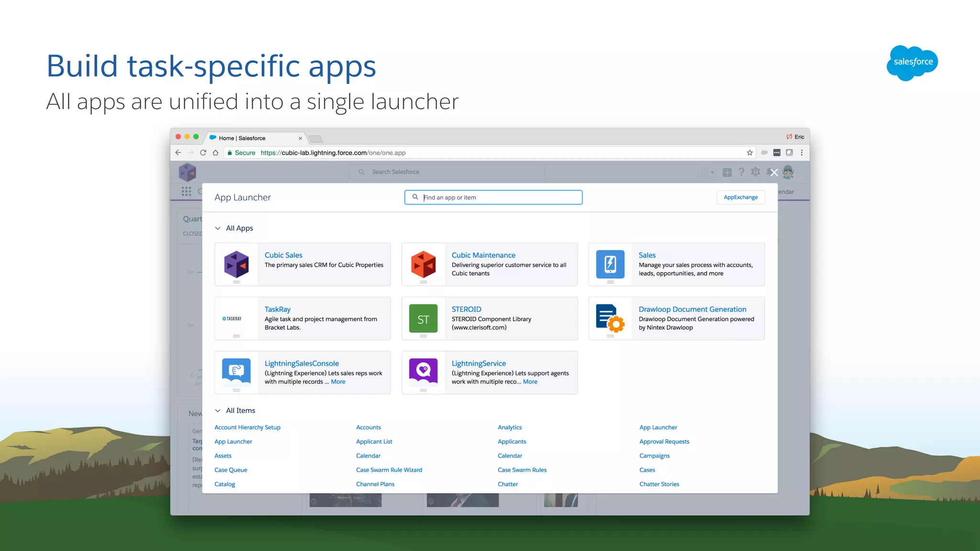This screenshot has height=551, width=980.
Task: Click the Search Salesforce box
Action: (x=447, y=172)
